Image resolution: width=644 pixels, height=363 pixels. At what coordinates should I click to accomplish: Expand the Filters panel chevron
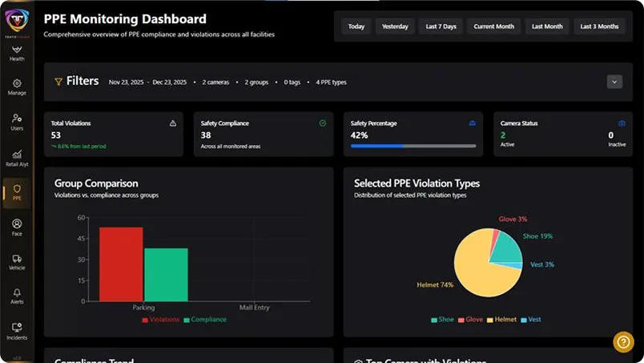click(x=614, y=82)
